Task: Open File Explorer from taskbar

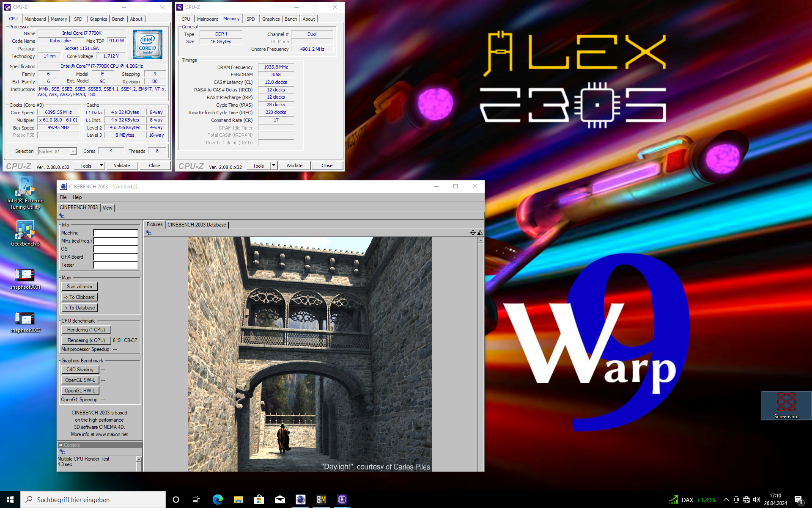Action: (x=238, y=500)
